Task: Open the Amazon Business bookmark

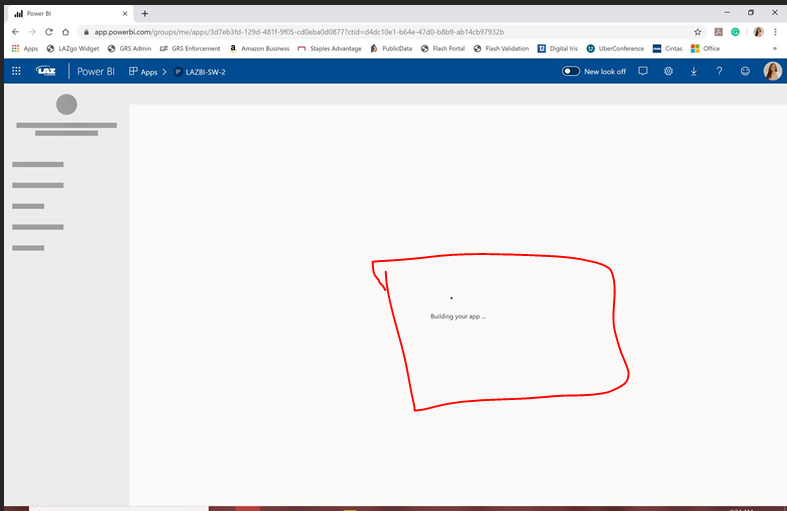Action: coord(259,48)
